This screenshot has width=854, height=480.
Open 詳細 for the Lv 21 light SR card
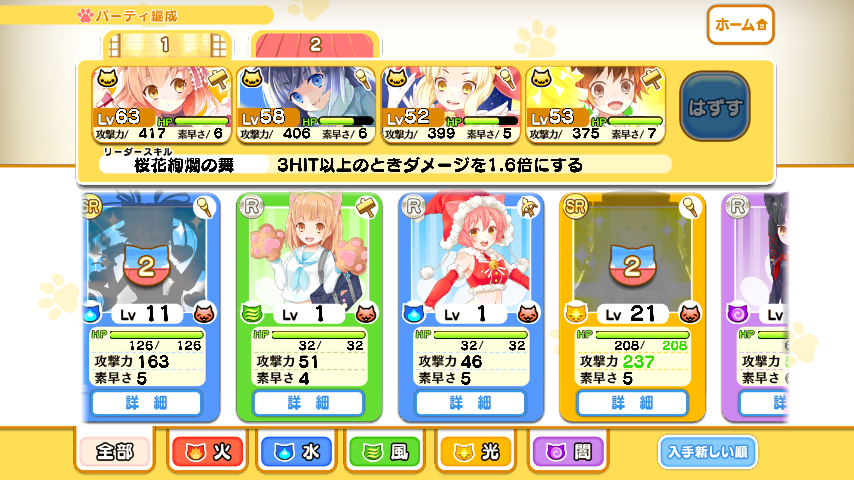(632, 403)
